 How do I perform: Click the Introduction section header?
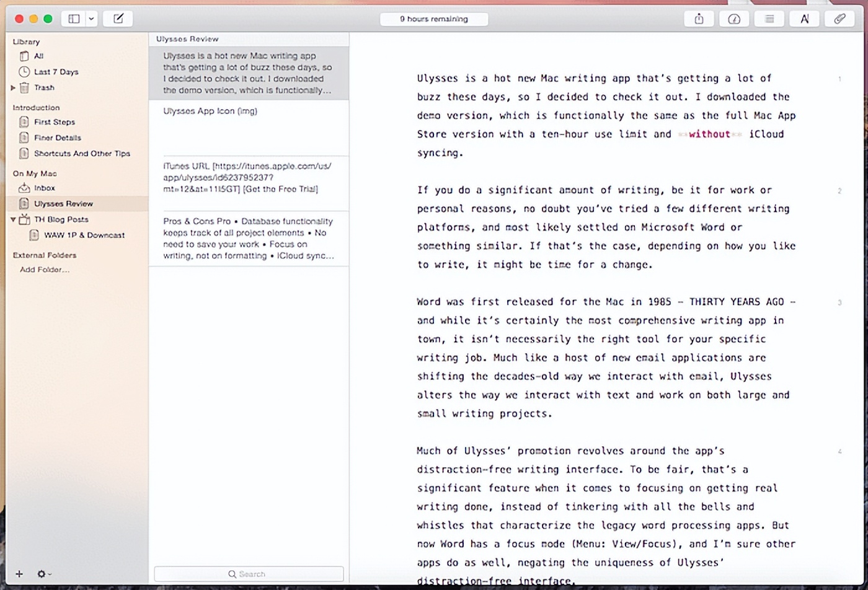click(36, 108)
